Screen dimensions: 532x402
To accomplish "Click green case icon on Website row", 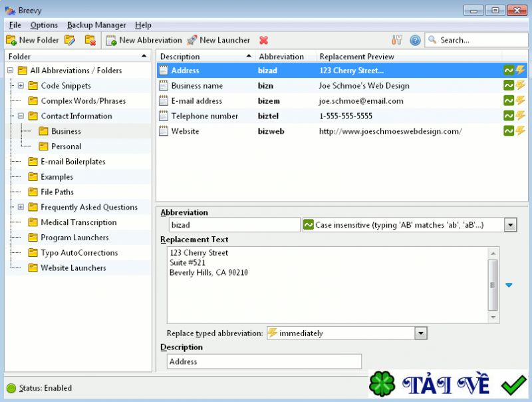I will [x=509, y=131].
